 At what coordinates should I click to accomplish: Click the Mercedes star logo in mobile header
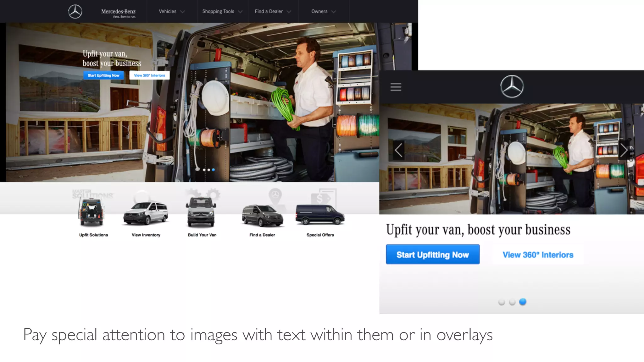pyautogui.click(x=512, y=86)
